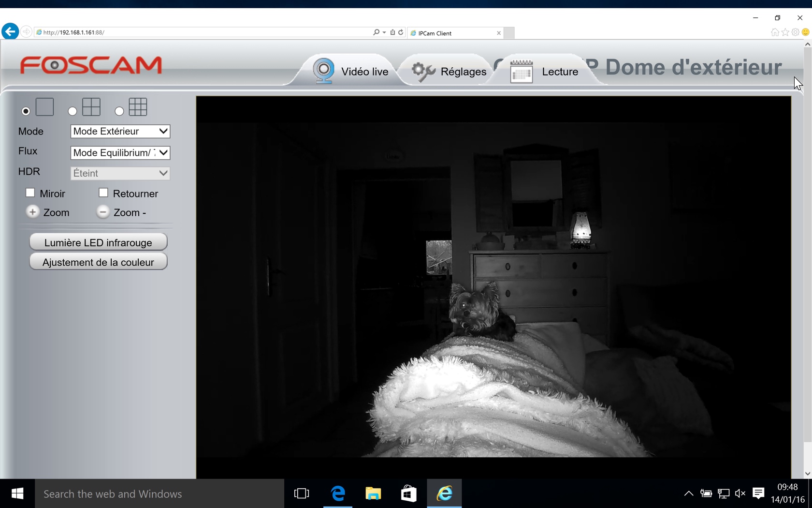The width and height of the screenshot is (812, 508).
Task: Click the muted volume tray icon
Action: click(739, 493)
